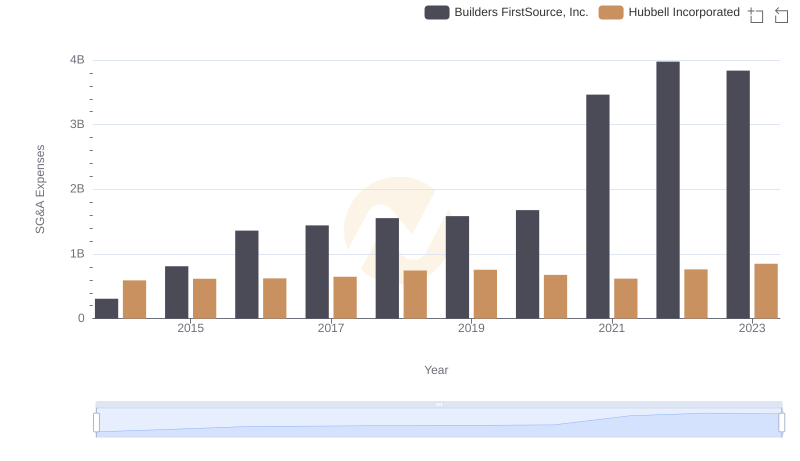Viewport: 800px width, 461px height.
Task: Click the Hubbell orange bar for 2015
Action: [x=205, y=299]
